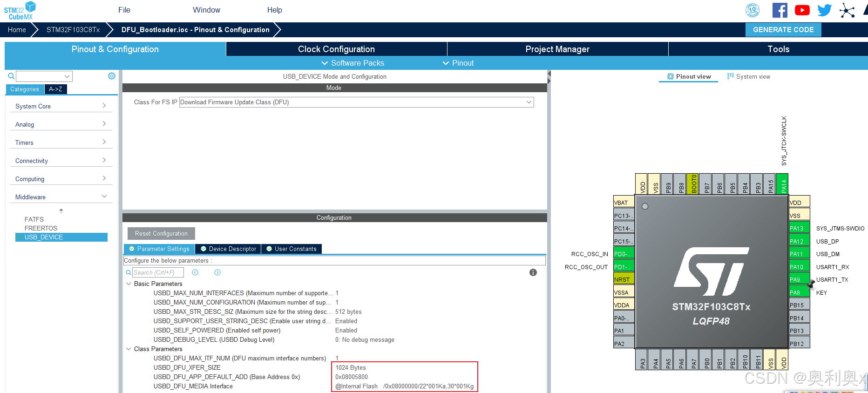Screen dimensions: 868x393
Task: Switch to System view
Action: [x=749, y=76]
